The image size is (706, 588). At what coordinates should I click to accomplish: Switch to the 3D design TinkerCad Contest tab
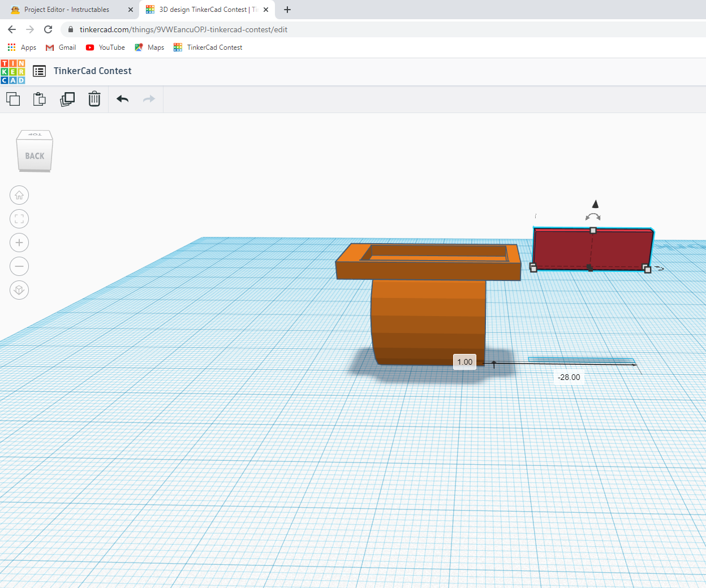point(204,10)
